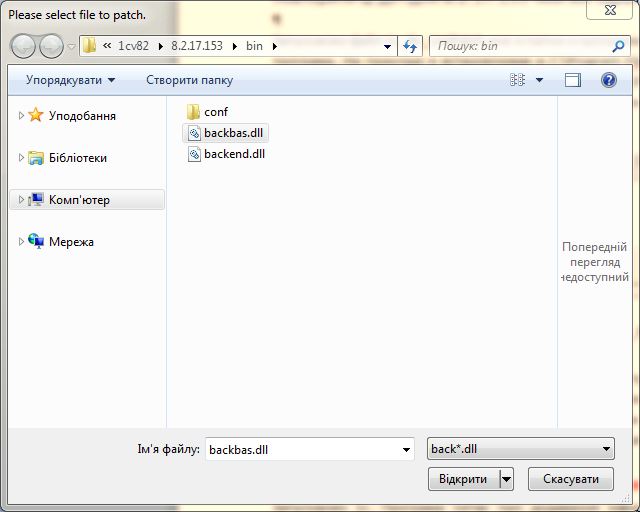640x512 pixels.
Task: Click the magnifier search icon
Action: click(619, 46)
